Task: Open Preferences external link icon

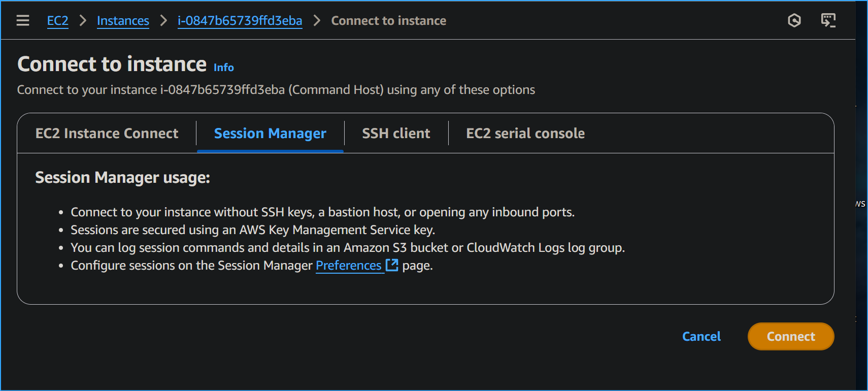Action: 392,265
